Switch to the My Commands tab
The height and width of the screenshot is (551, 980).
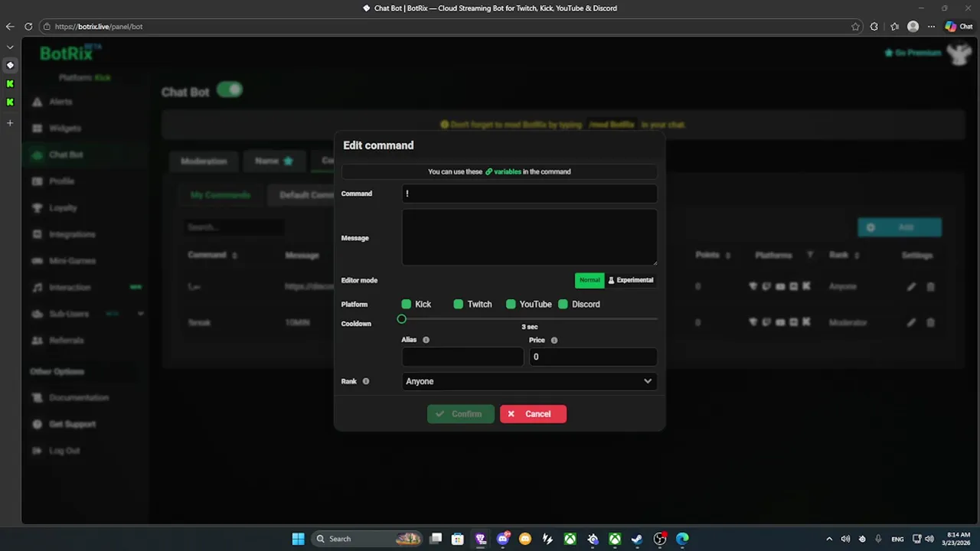click(x=220, y=195)
